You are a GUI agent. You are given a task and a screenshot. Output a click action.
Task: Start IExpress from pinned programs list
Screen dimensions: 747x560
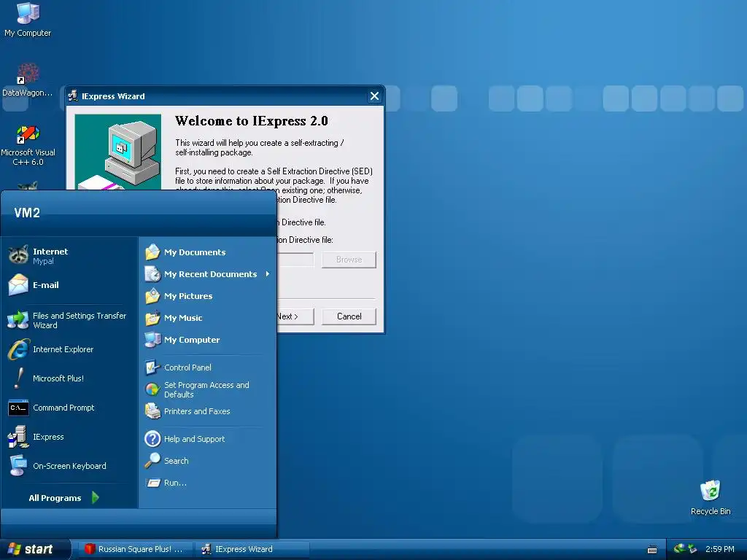pos(18,437)
